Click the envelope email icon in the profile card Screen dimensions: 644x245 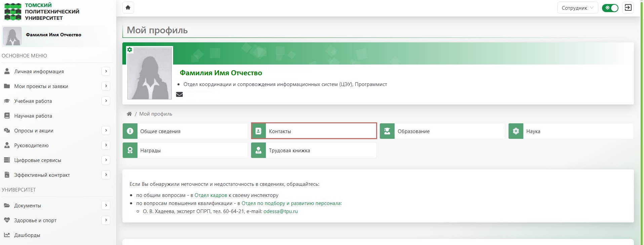pyautogui.click(x=179, y=94)
